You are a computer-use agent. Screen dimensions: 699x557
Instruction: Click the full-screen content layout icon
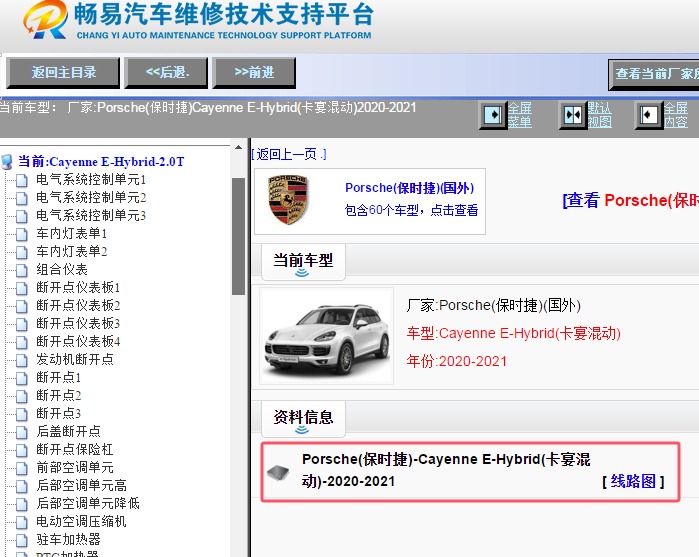click(649, 115)
